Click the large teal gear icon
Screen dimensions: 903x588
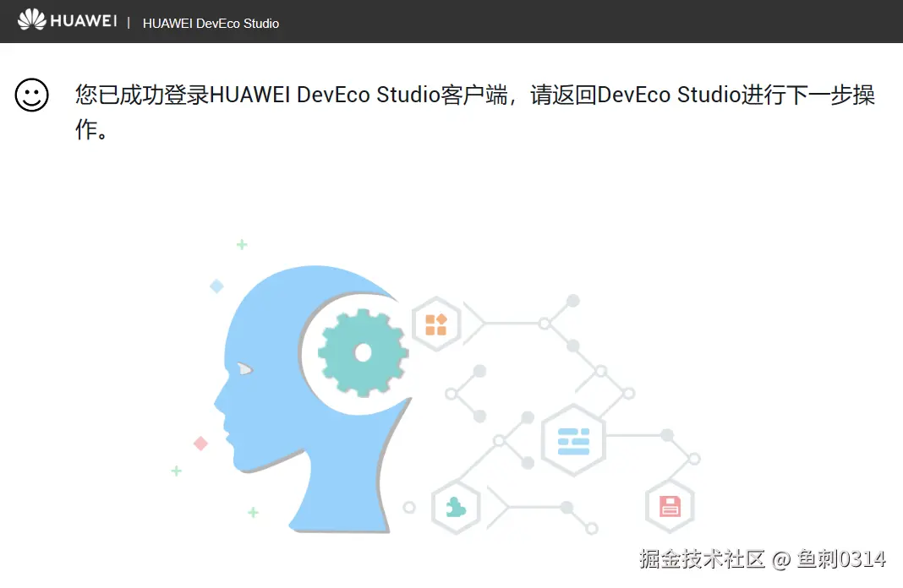(x=363, y=352)
